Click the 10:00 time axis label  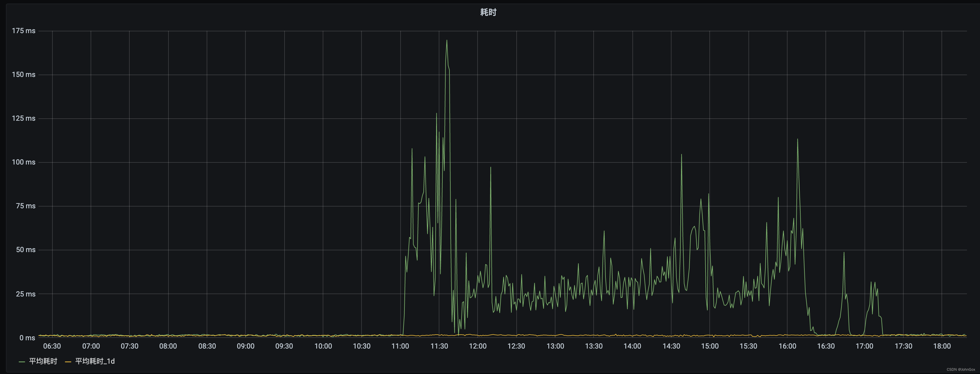click(x=323, y=346)
